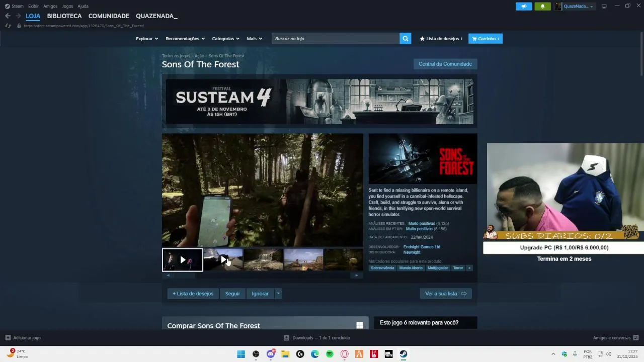Click the Windows platform icon in purchase box
644x362 pixels.
360,325
